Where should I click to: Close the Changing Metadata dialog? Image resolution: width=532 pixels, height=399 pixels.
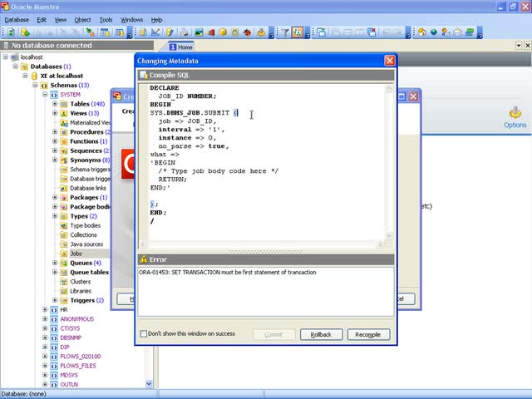click(x=390, y=61)
